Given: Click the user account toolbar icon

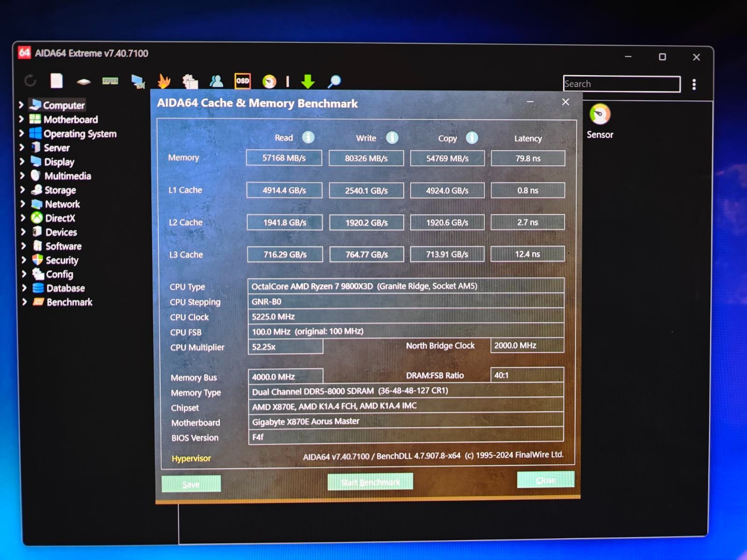Looking at the screenshot, I should click(216, 81).
